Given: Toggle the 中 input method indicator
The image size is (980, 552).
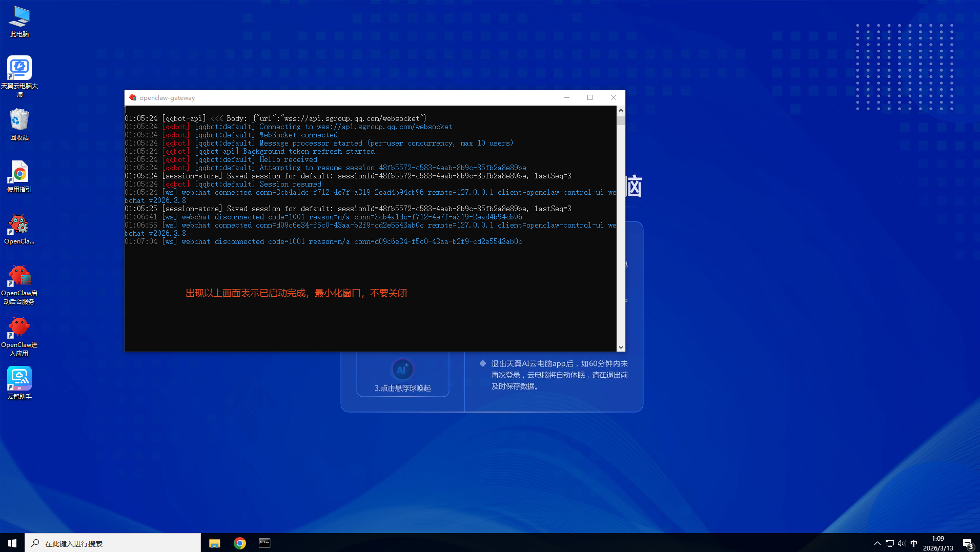Looking at the screenshot, I should point(914,543).
